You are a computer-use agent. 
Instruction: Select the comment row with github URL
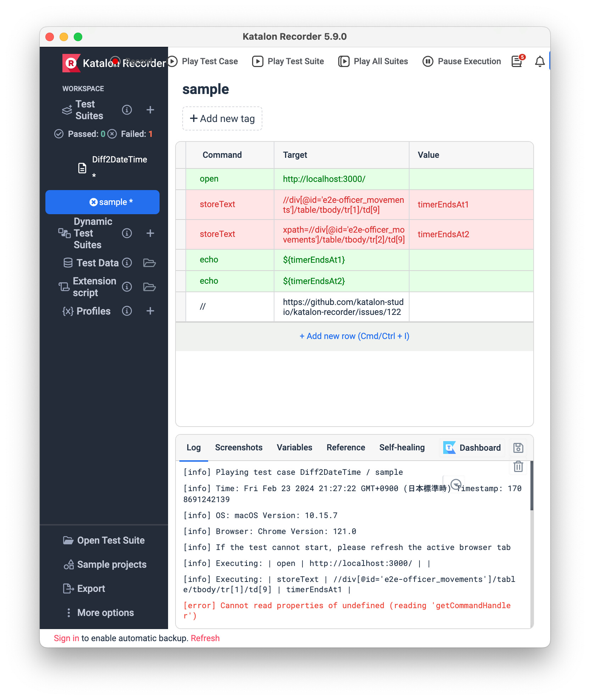(355, 307)
